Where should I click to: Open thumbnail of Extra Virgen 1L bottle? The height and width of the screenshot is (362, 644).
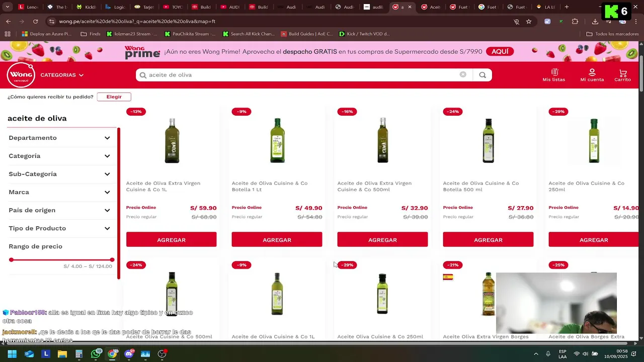(172, 140)
